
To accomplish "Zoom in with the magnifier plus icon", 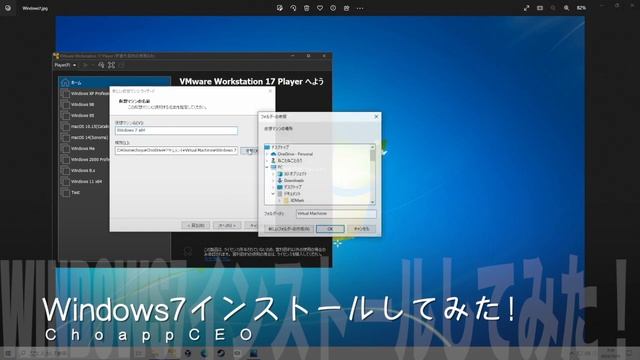I will pos(567,8).
